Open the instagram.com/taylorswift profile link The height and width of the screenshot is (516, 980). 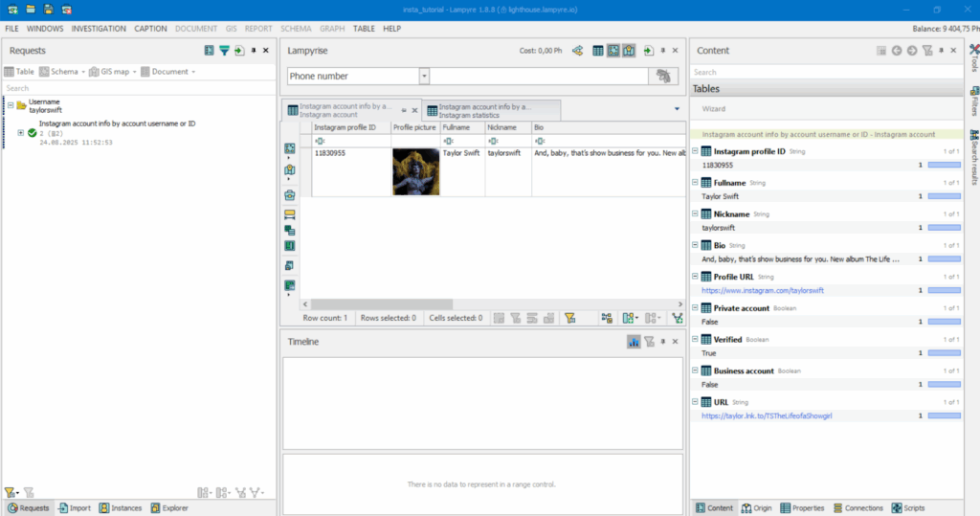(x=763, y=290)
